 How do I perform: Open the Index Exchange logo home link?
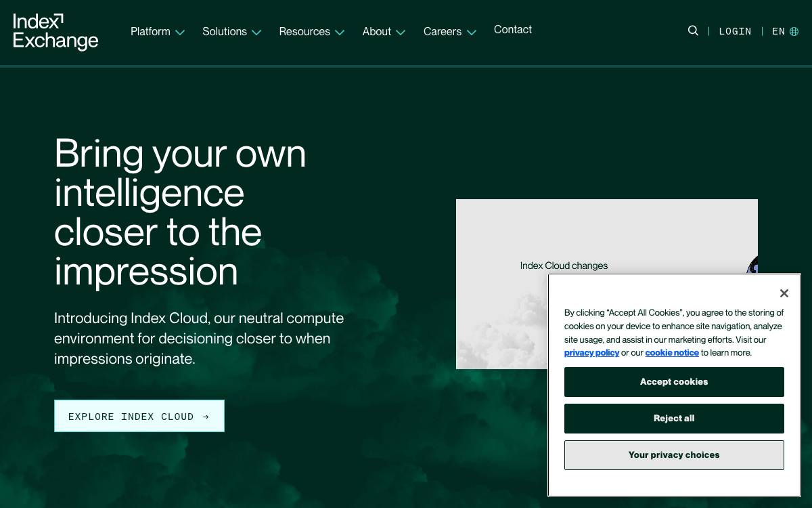coord(55,32)
